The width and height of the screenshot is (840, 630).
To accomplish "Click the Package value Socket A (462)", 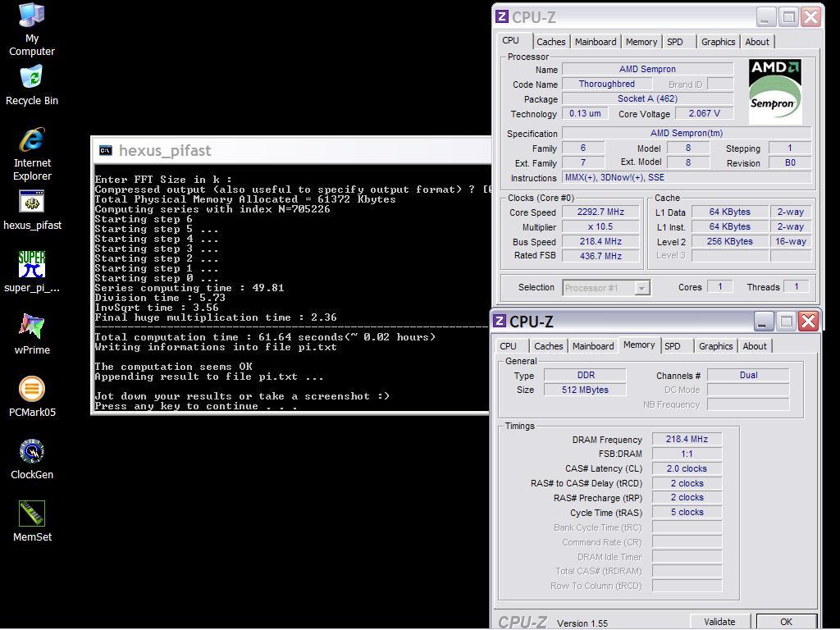I will pos(647,99).
